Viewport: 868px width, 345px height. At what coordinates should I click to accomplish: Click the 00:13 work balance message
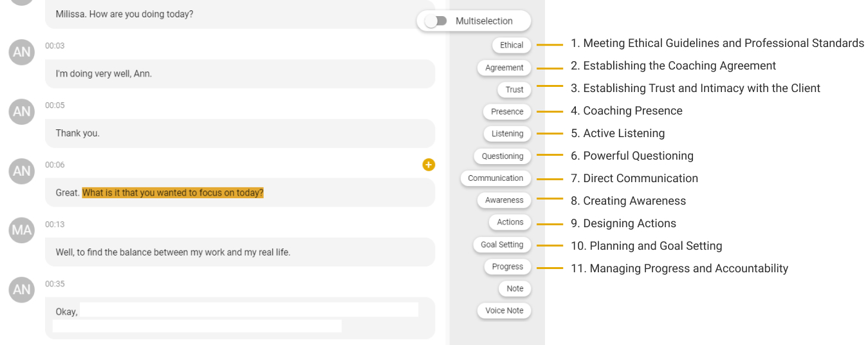[x=240, y=252]
